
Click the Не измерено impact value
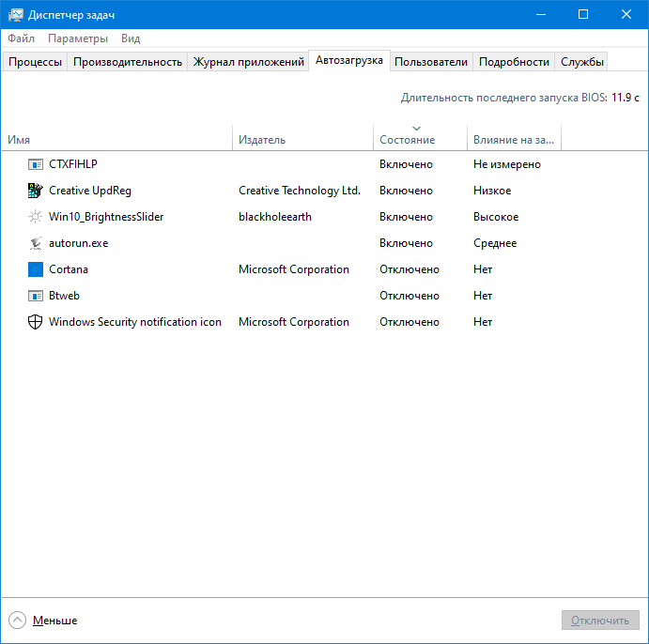tap(507, 164)
